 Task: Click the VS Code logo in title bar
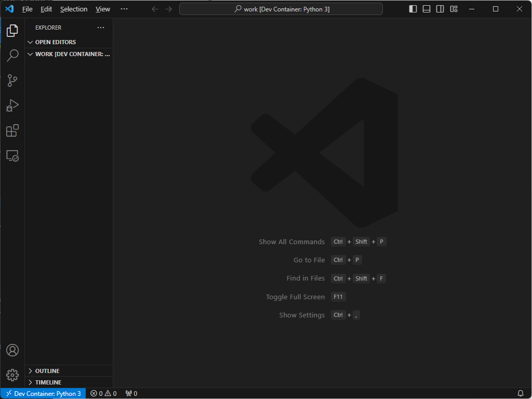[x=9, y=9]
